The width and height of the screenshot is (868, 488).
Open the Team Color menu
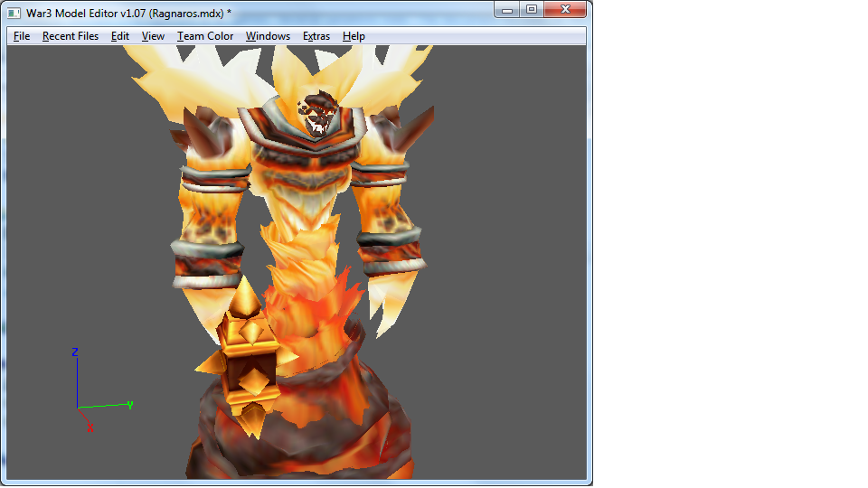pyautogui.click(x=205, y=36)
